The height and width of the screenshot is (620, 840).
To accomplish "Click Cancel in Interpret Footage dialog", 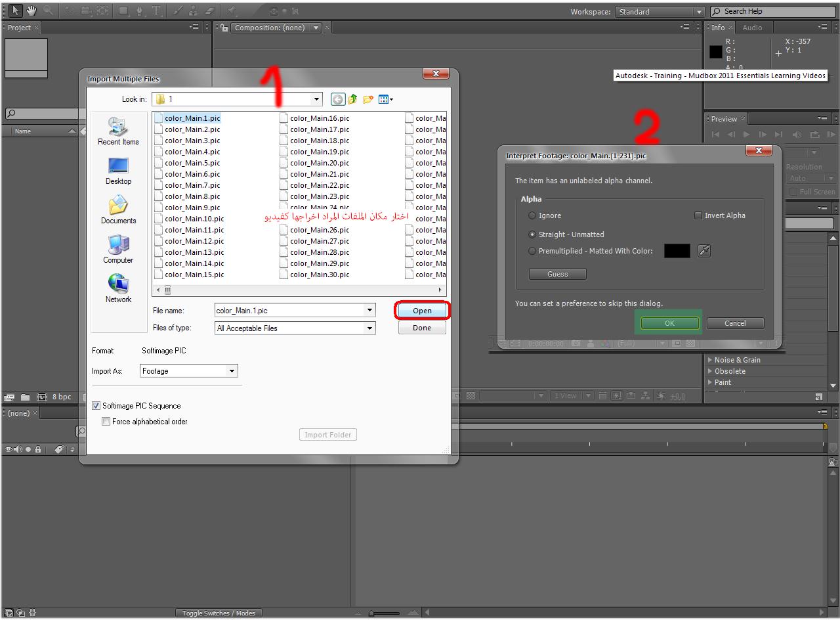I will tap(735, 323).
